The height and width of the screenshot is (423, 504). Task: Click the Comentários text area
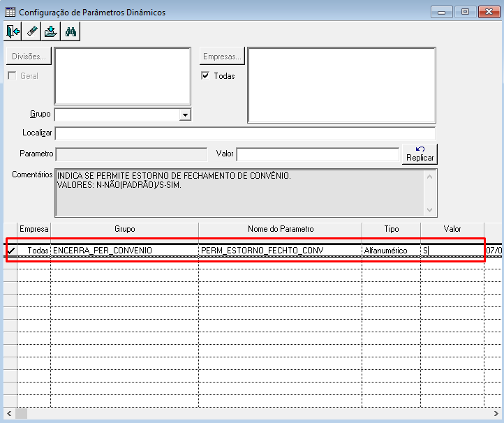click(240, 193)
